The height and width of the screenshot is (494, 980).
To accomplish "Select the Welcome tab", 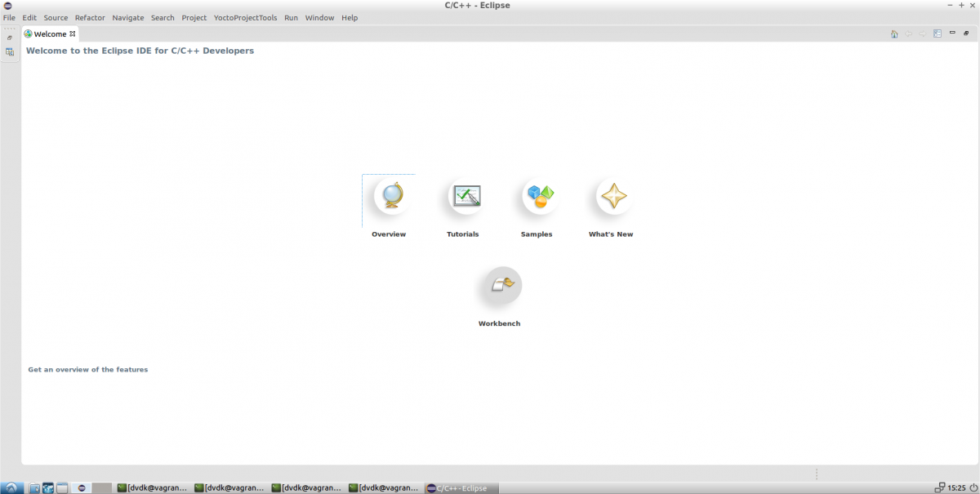I will (49, 34).
